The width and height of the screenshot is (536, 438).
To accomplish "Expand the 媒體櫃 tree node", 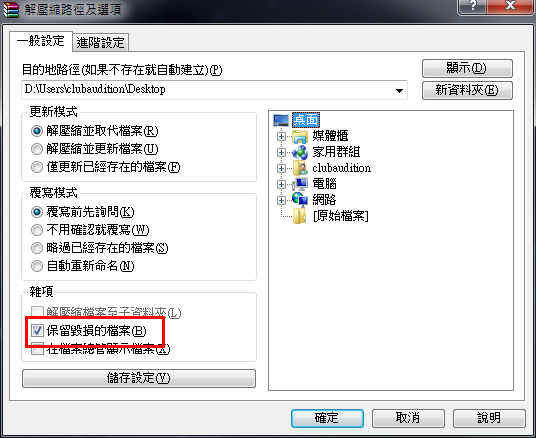I will pos(281,136).
